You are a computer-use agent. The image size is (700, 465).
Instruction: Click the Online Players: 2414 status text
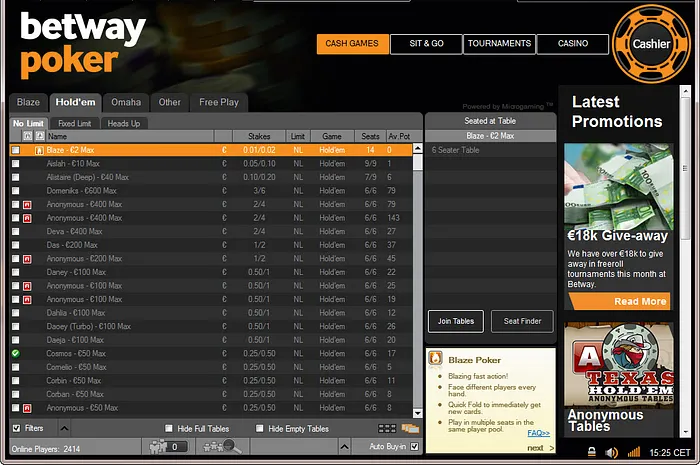tap(46, 449)
